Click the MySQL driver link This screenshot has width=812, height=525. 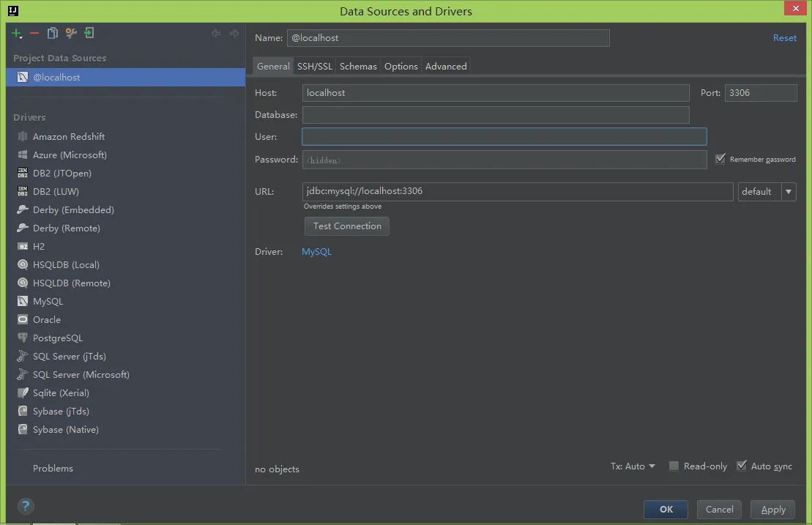tap(316, 252)
